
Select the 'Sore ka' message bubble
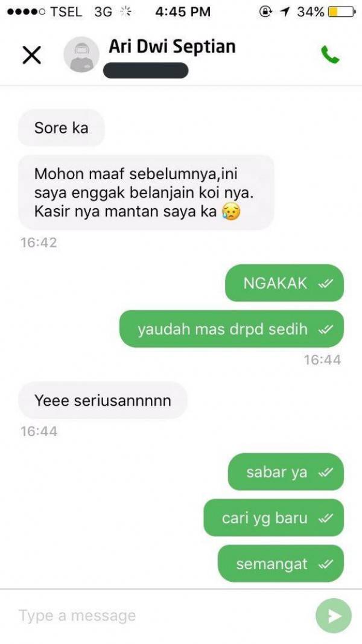click(62, 128)
